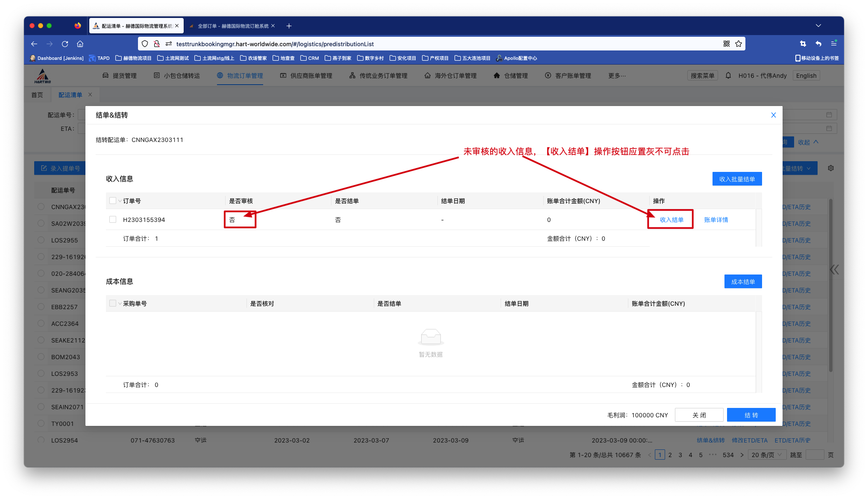Open table settings gear icon
This screenshot has height=499, width=868.
pyautogui.click(x=831, y=168)
